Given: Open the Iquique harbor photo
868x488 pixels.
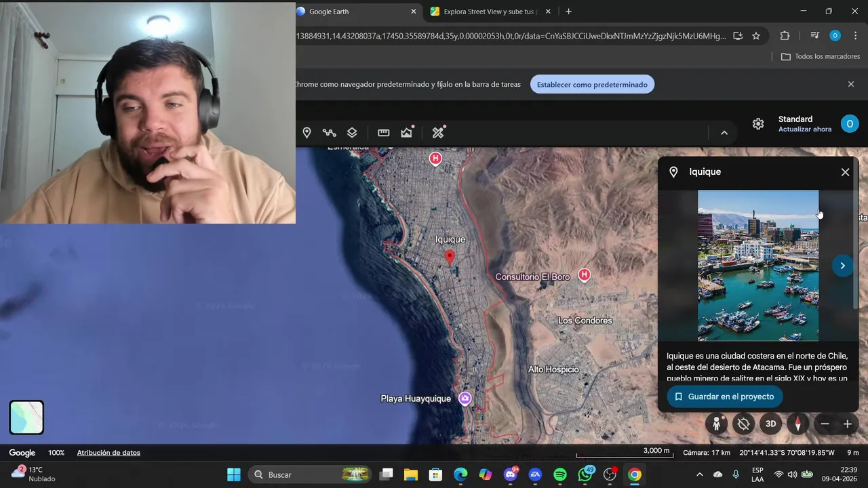Looking at the screenshot, I should click(x=758, y=266).
